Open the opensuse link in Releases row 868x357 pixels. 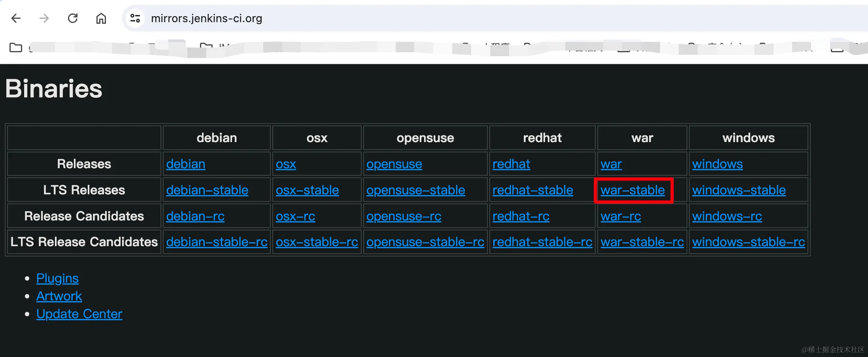click(394, 164)
